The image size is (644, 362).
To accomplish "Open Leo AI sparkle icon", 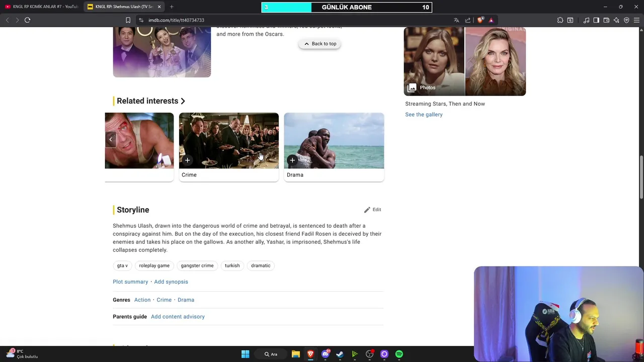I will coord(616,20).
